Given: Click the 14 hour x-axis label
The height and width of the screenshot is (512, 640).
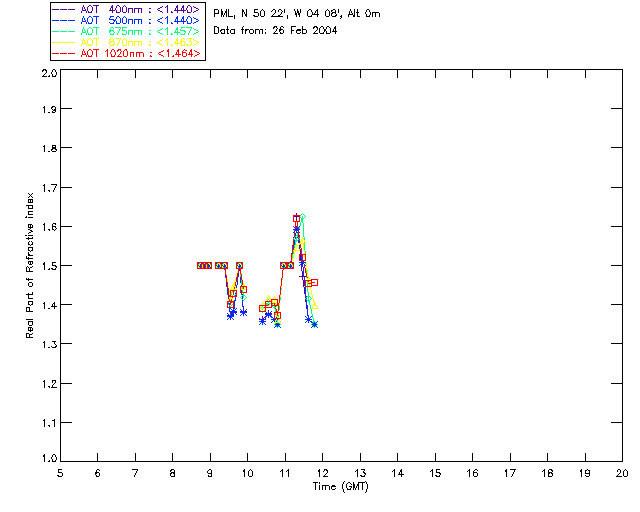Looking at the screenshot, I should [398, 473].
